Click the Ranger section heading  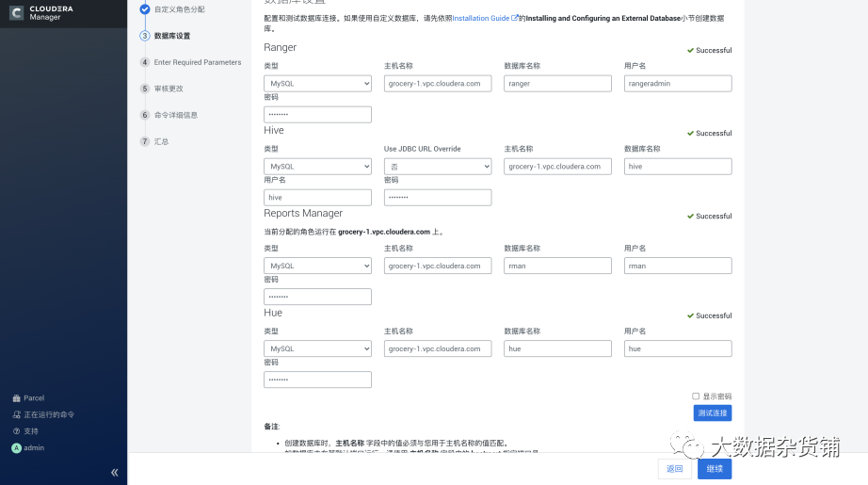pyautogui.click(x=281, y=48)
